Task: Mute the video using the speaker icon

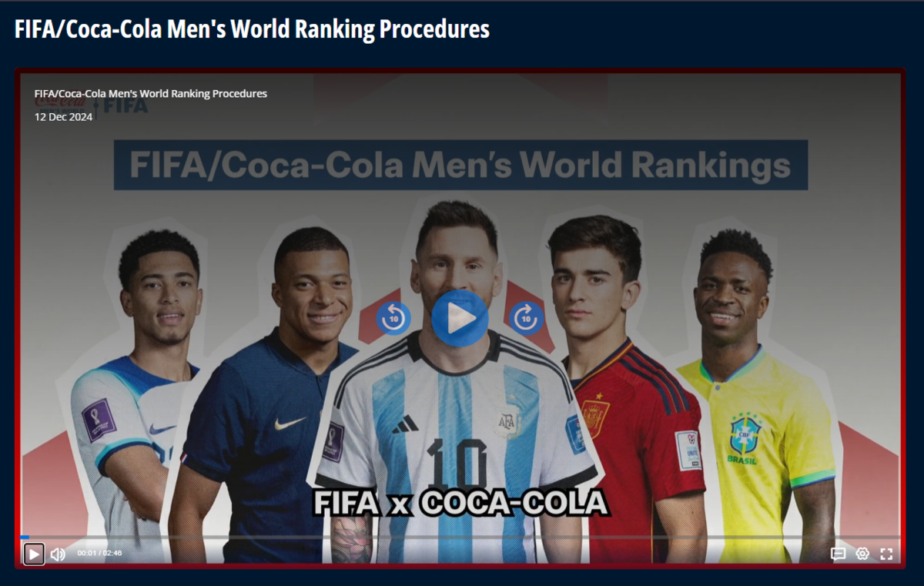Action: [x=58, y=554]
